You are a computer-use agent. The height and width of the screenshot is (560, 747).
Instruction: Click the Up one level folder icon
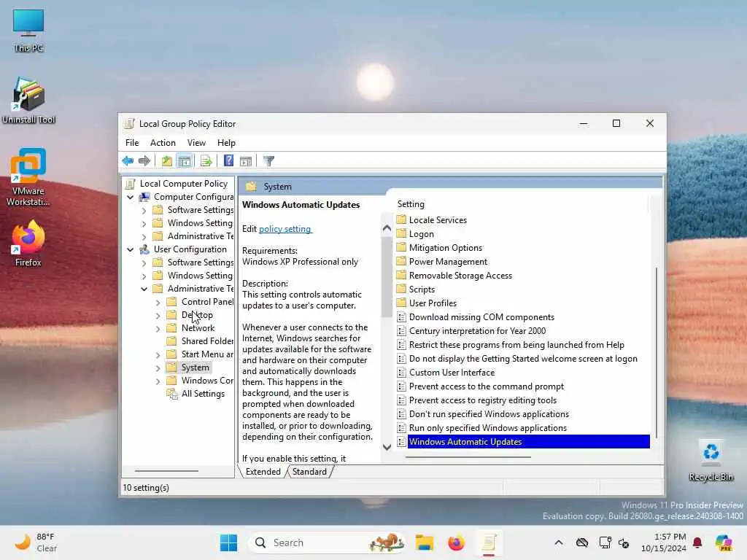pos(166,161)
